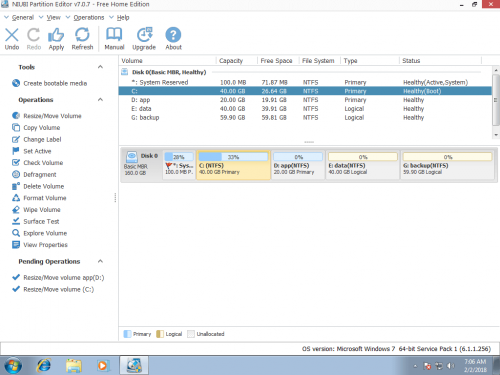Select Resize/Move Volume operation icon
500x375 pixels.
(16, 116)
